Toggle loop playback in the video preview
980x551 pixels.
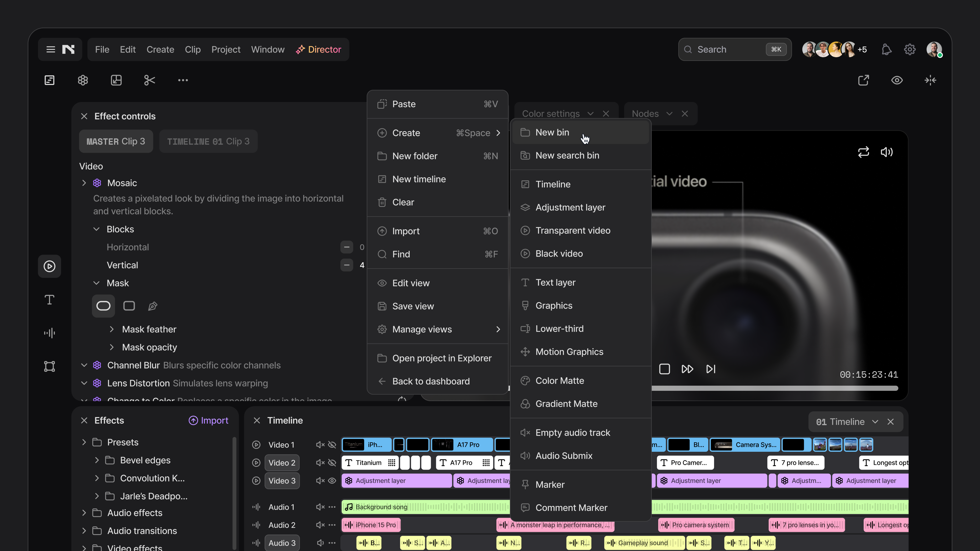tap(864, 152)
